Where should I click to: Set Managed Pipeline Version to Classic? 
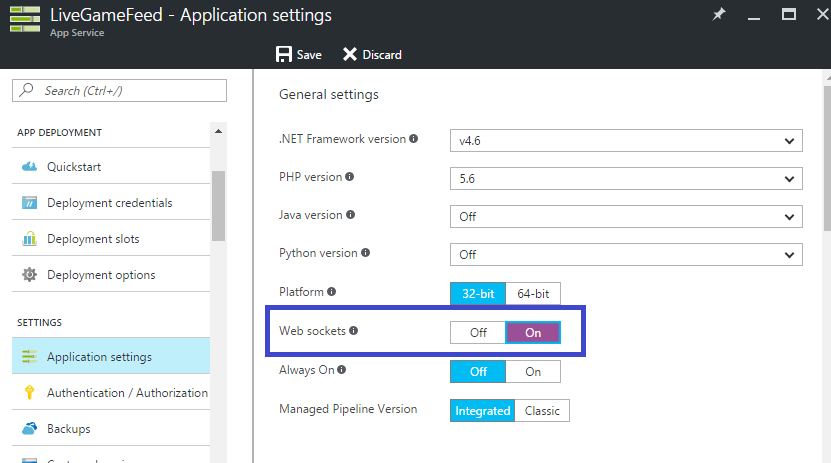click(542, 410)
